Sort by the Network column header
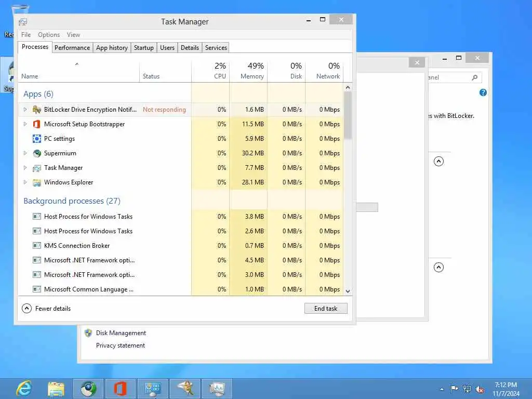532x399 pixels. (324, 72)
